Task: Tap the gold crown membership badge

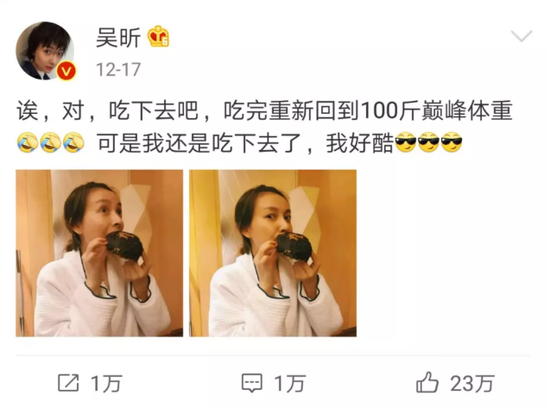Action: [158, 36]
